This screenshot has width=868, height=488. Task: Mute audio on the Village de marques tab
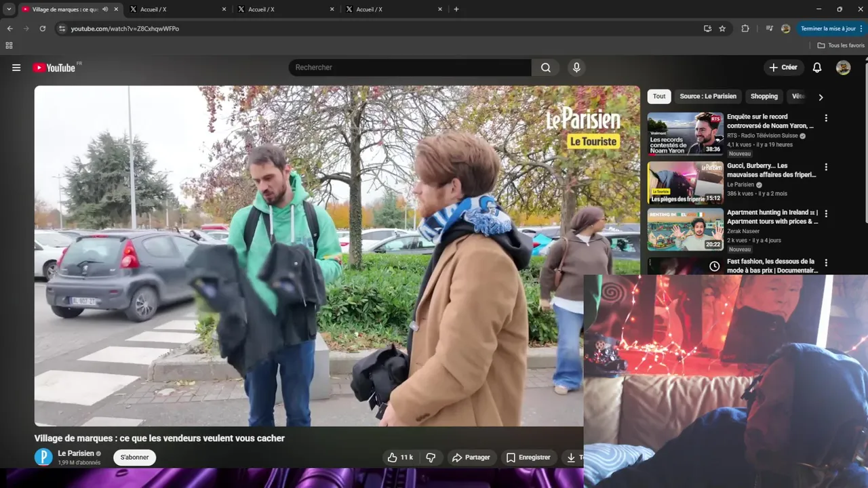[105, 9]
